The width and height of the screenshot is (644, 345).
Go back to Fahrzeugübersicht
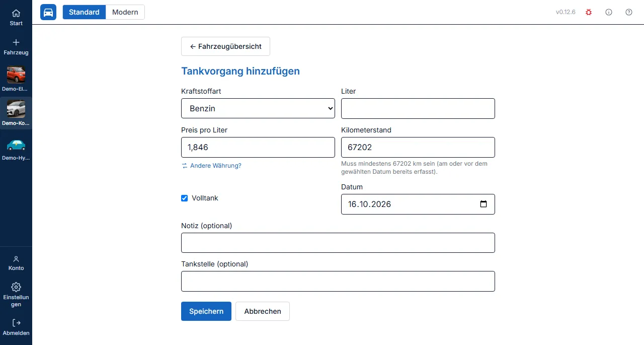(x=225, y=46)
